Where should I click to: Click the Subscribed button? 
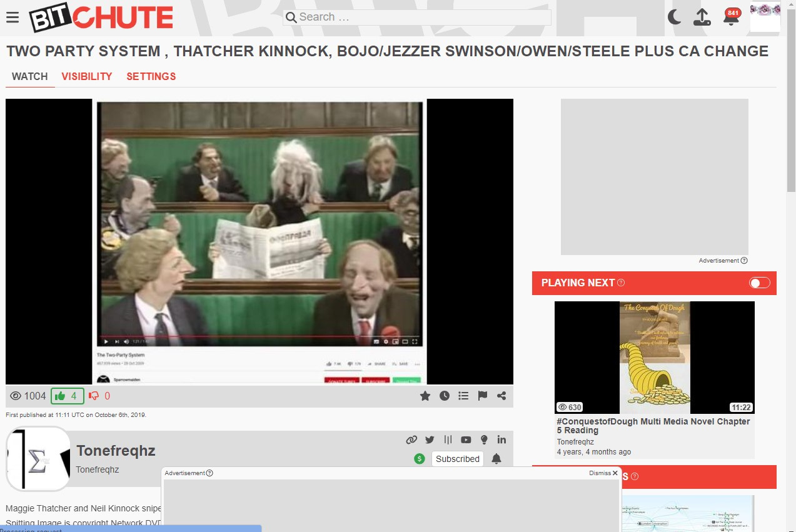(458, 459)
